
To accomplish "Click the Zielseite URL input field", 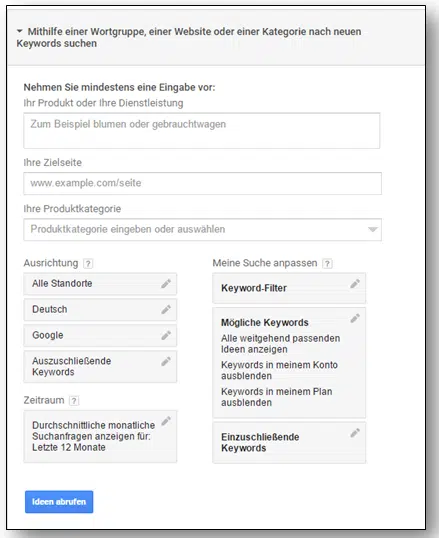I will 203,184.
